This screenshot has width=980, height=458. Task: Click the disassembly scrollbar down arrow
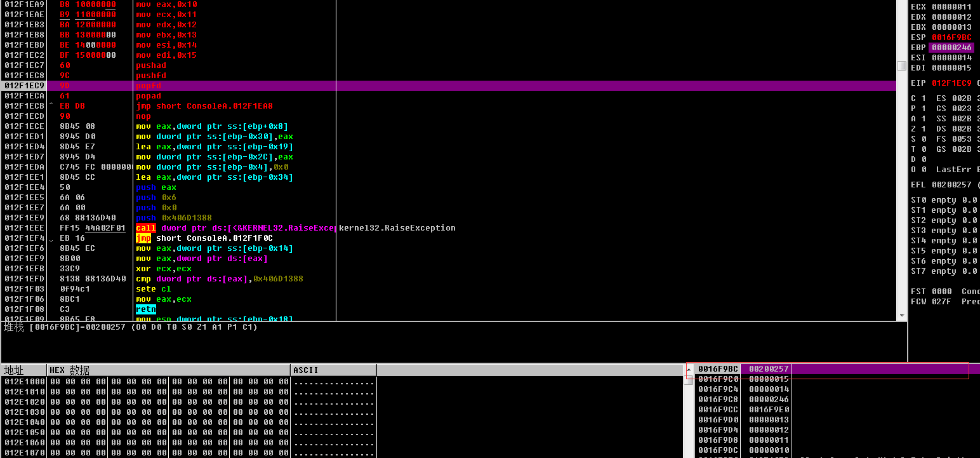click(901, 315)
